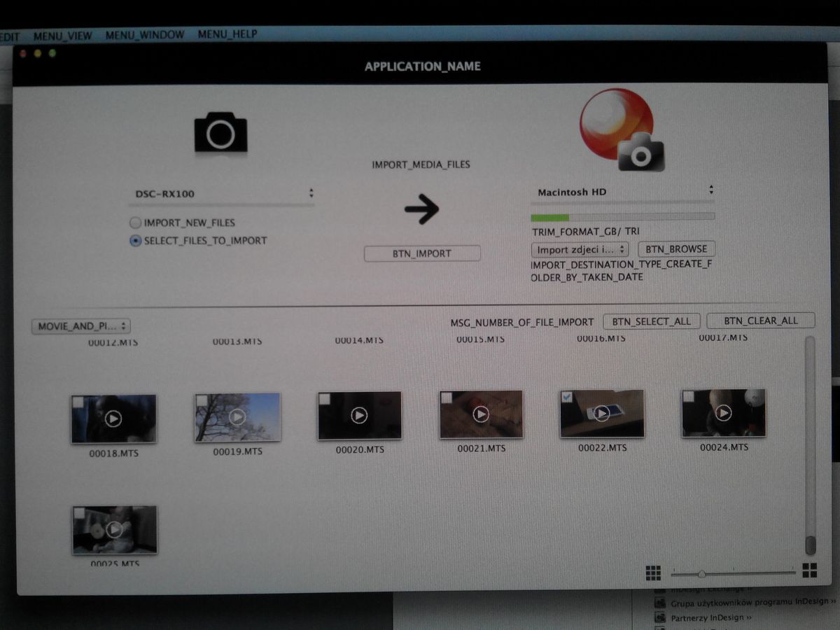Select the IMPORT_NEW_FILES radio button
The image size is (840, 630).
coord(136,223)
